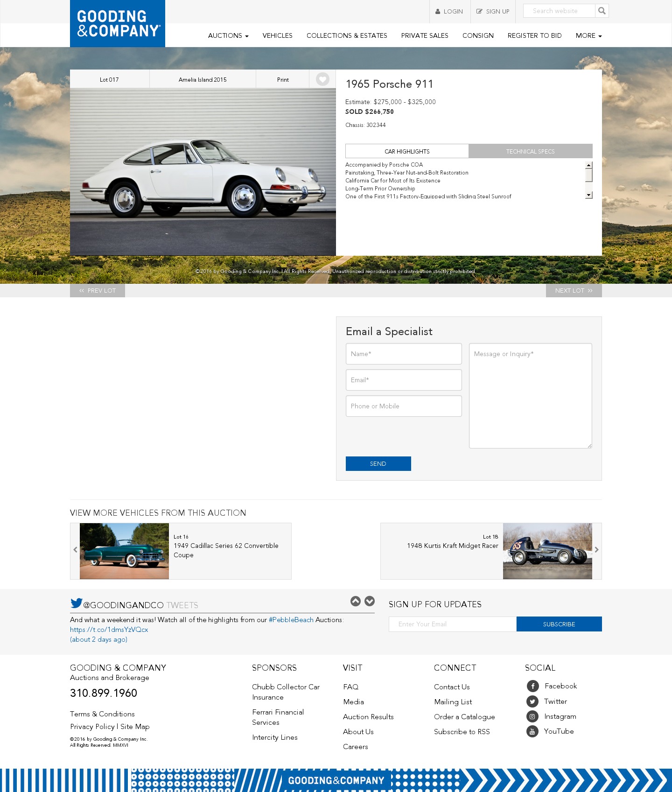Select Car Highlights tab
This screenshot has height=792, width=672.
click(407, 151)
